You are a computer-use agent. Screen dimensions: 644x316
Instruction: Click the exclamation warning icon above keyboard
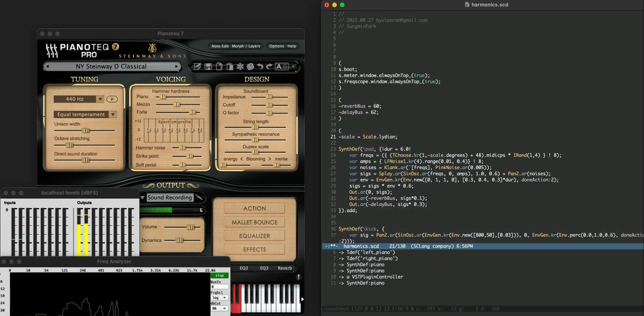(x=298, y=277)
